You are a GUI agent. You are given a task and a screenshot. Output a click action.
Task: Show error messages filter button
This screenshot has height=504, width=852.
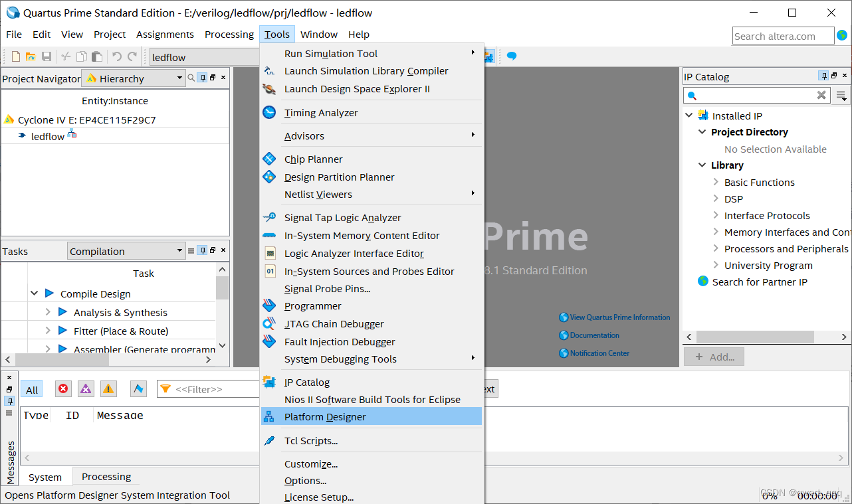click(63, 388)
